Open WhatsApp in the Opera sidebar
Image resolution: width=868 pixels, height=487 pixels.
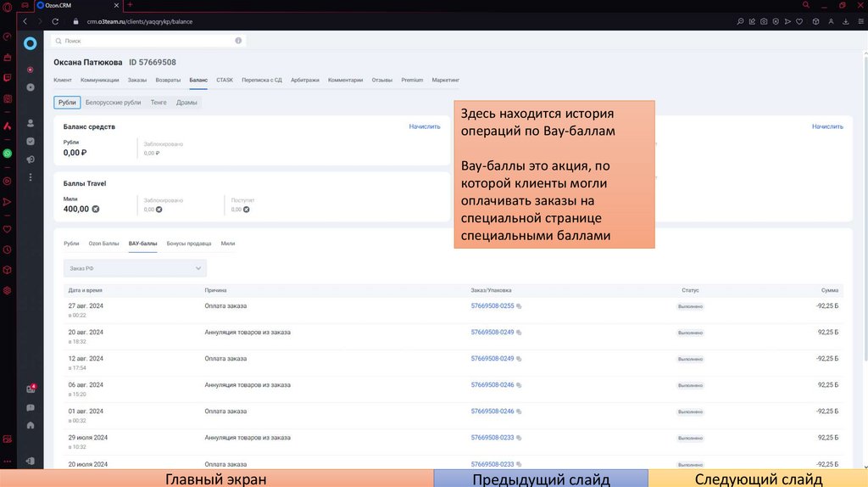[7, 154]
